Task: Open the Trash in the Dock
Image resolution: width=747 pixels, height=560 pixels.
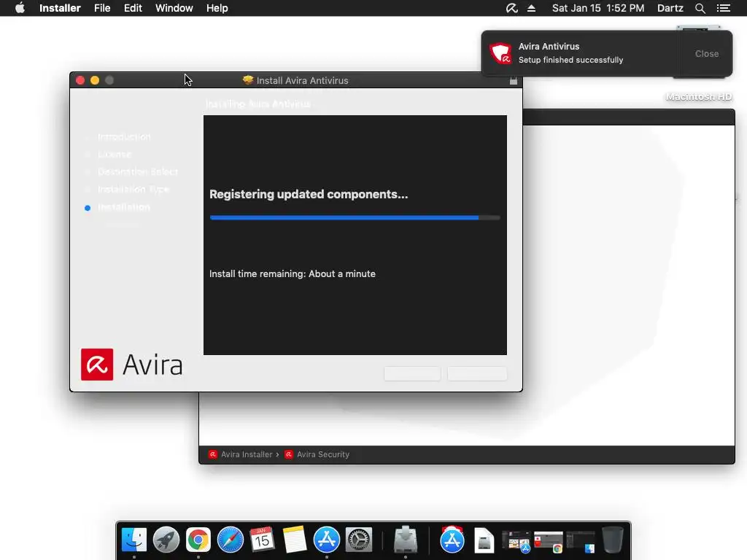Action: tap(613, 540)
